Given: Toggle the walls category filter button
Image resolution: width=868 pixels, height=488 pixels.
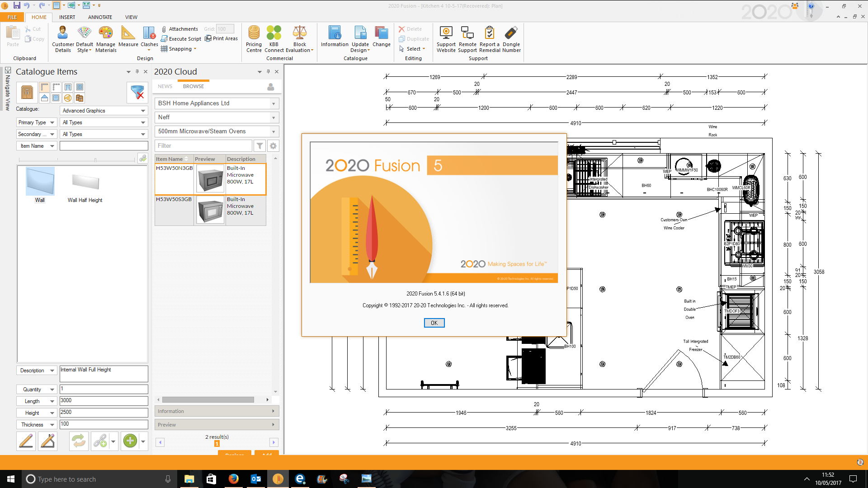Looking at the screenshot, I should (44, 87).
